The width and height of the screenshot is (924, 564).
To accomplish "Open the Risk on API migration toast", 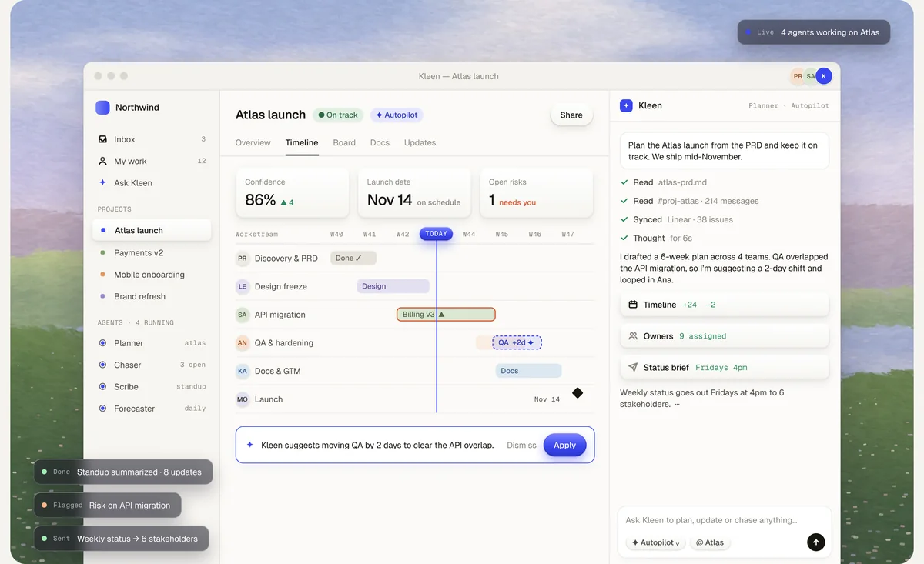I will pos(108,506).
